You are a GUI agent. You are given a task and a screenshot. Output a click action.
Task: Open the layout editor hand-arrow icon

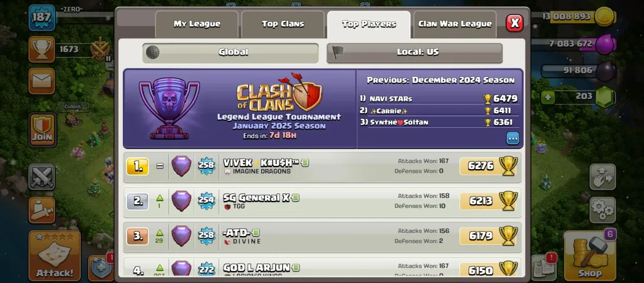pos(603,177)
